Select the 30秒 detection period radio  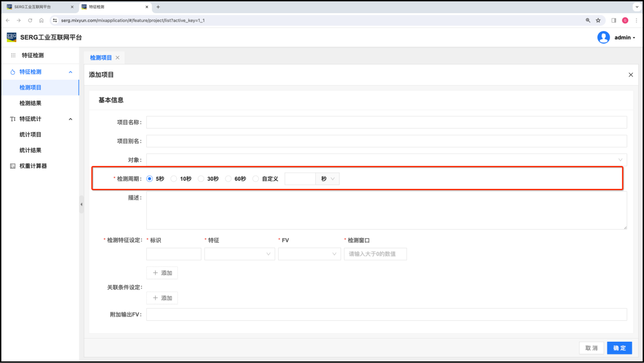pyautogui.click(x=201, y=179)
